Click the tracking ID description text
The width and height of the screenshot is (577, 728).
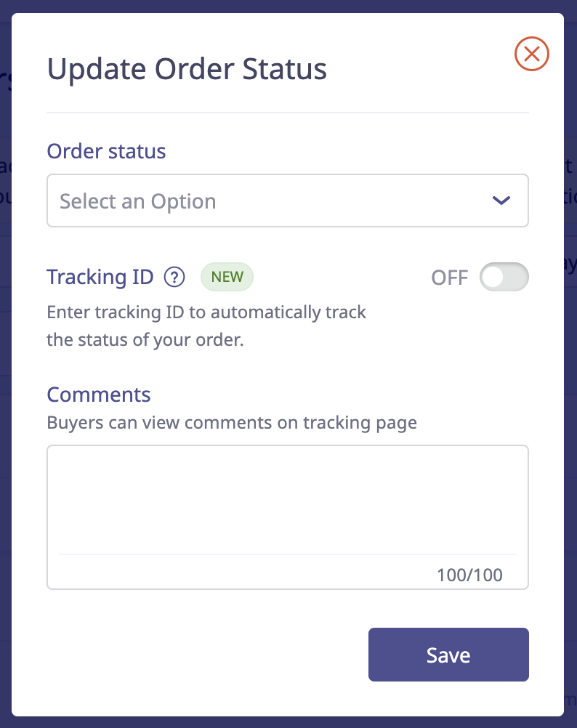[206, 325]
